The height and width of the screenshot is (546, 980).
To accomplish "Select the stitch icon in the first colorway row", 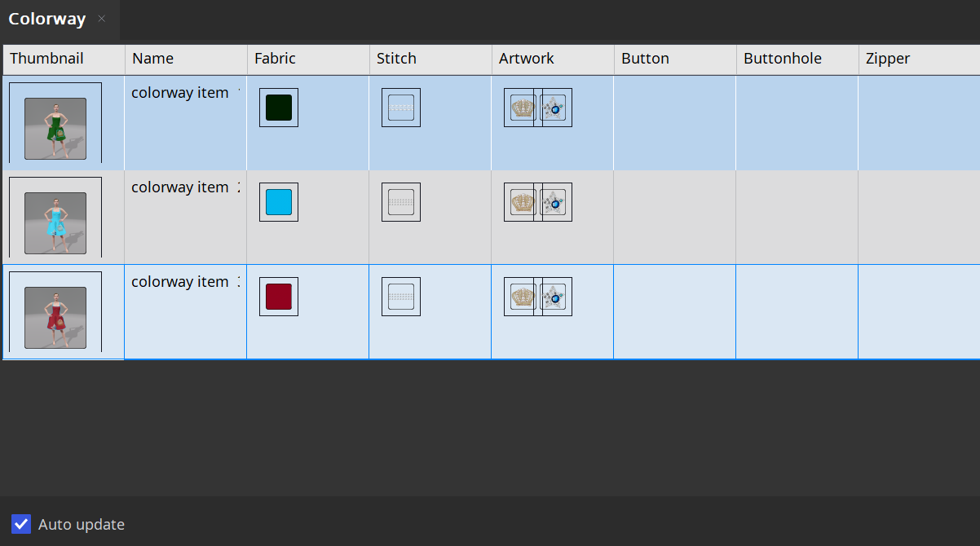I will click(401, 108).
